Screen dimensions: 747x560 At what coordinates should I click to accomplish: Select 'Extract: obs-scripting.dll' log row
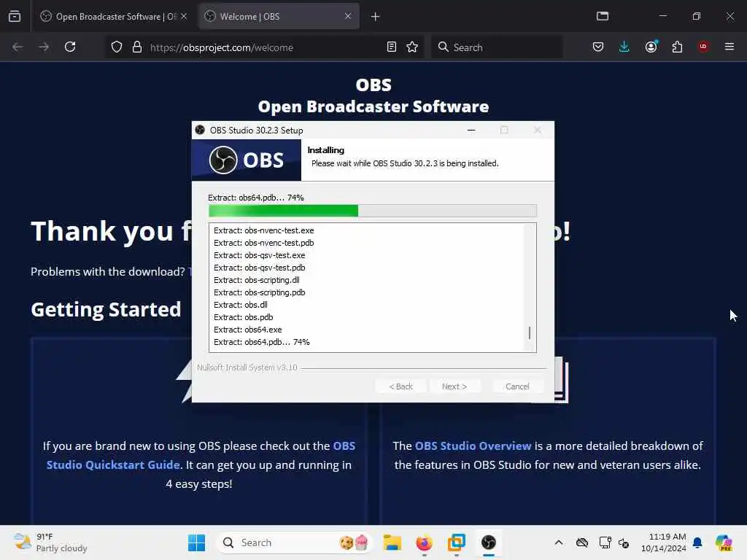tap(256, 280)
